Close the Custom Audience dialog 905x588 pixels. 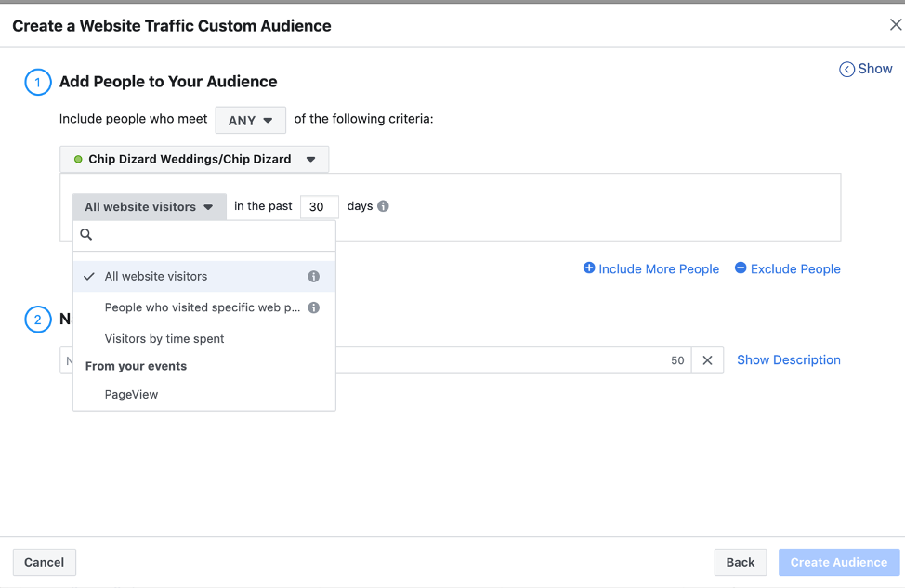coord(895,25)
